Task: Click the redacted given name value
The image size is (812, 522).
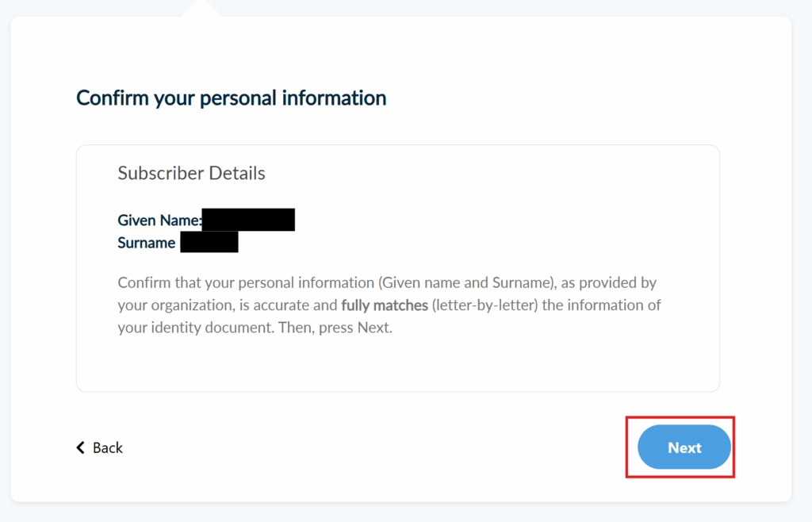Action: pos(248,220)
